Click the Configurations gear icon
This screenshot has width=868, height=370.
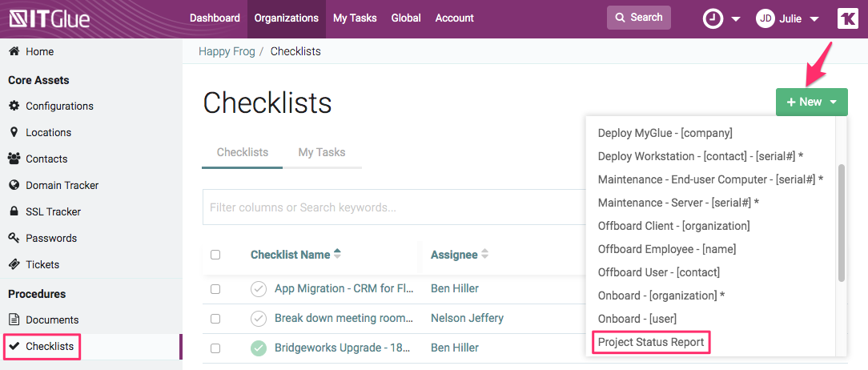tap(14, 106)
